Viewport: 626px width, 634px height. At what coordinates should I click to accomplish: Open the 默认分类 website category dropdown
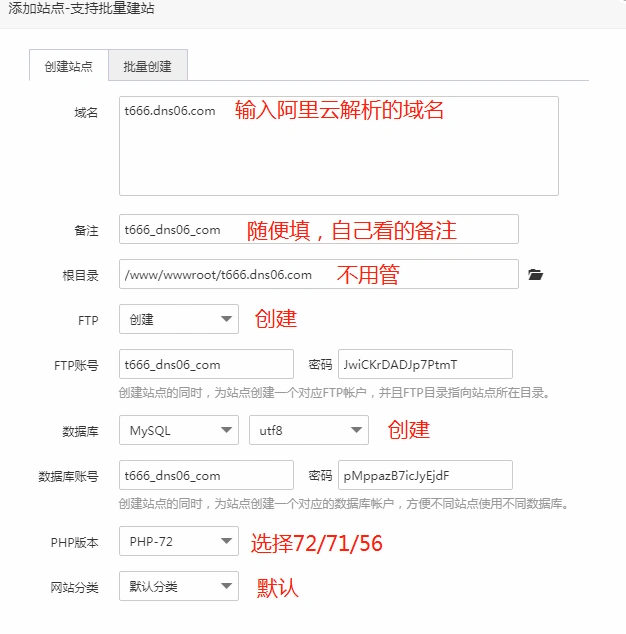coord(179,586)
